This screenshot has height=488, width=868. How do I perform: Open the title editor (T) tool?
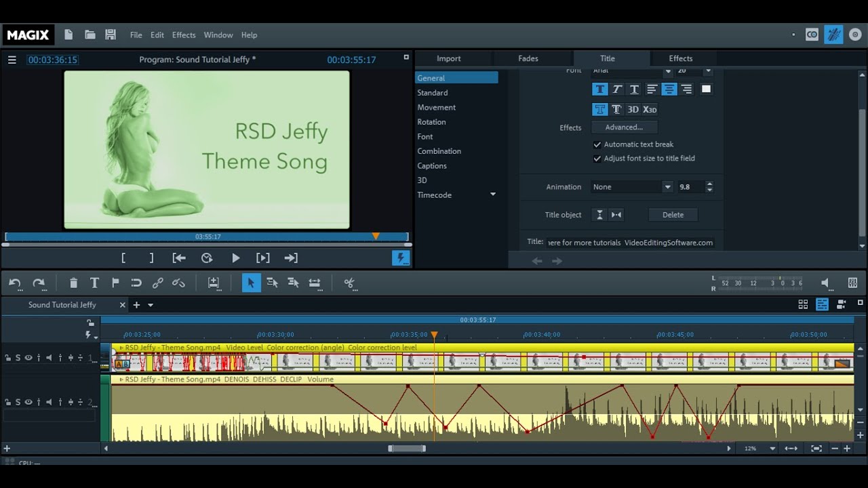pos(94,283)
